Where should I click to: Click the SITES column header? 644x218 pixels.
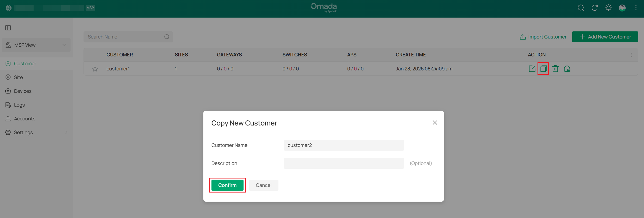(x=181, y=55)
